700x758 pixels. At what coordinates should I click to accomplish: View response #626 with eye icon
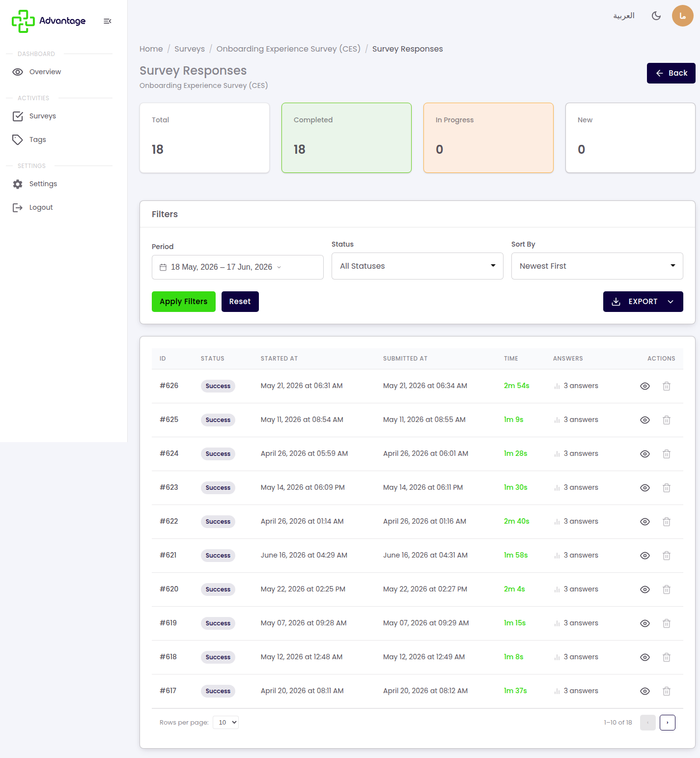645,386
